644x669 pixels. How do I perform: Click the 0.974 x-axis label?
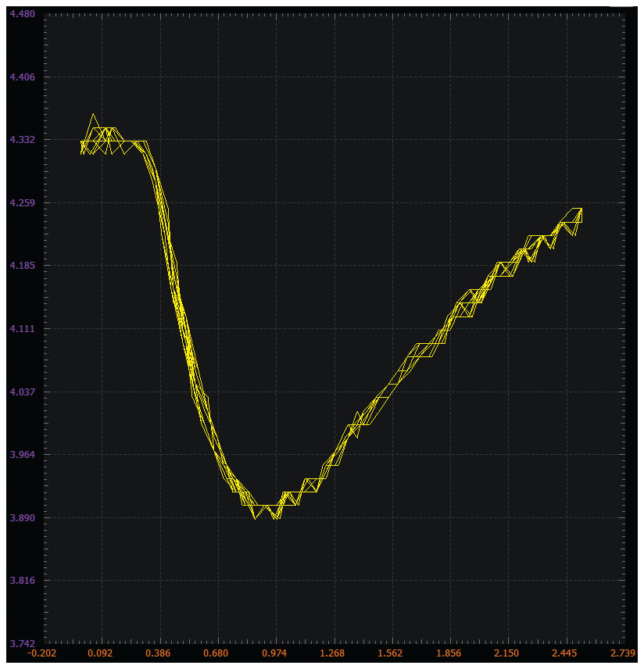coord(274,653)
